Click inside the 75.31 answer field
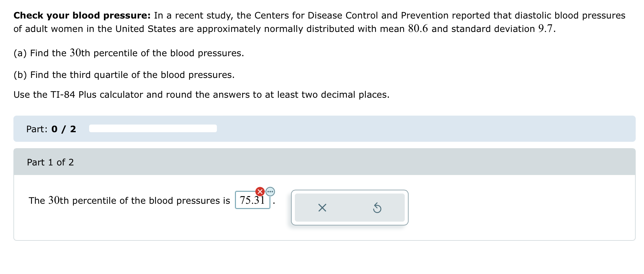 point(252,200)
